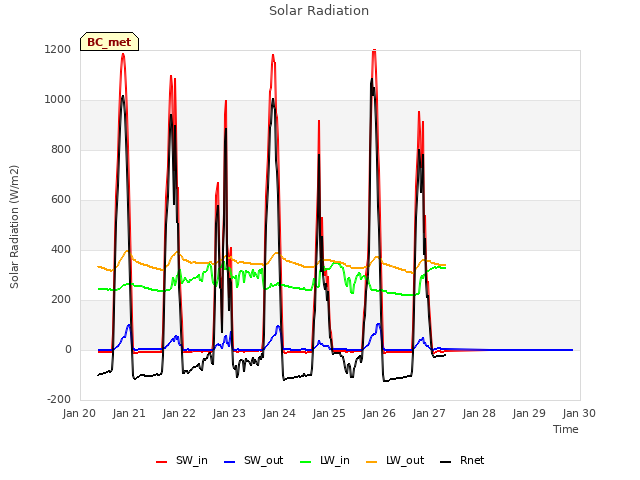Click the -200 y-axis tick label

(59, 399)
